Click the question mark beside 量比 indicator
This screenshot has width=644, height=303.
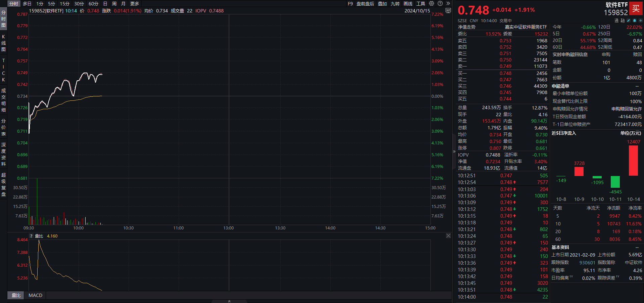pyautogui.click(x=31, y=236)
